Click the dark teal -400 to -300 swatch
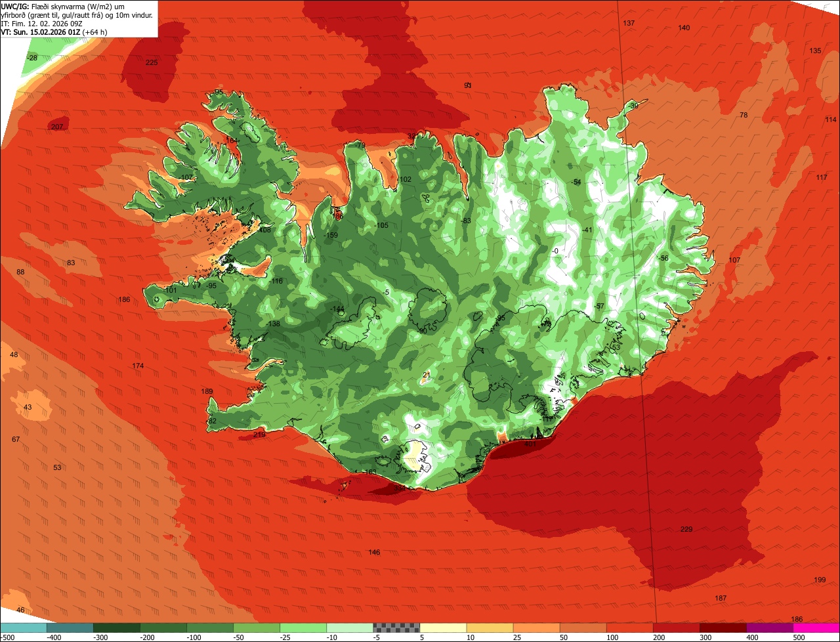This screenshot has height=642, width=840. point(70,628)
